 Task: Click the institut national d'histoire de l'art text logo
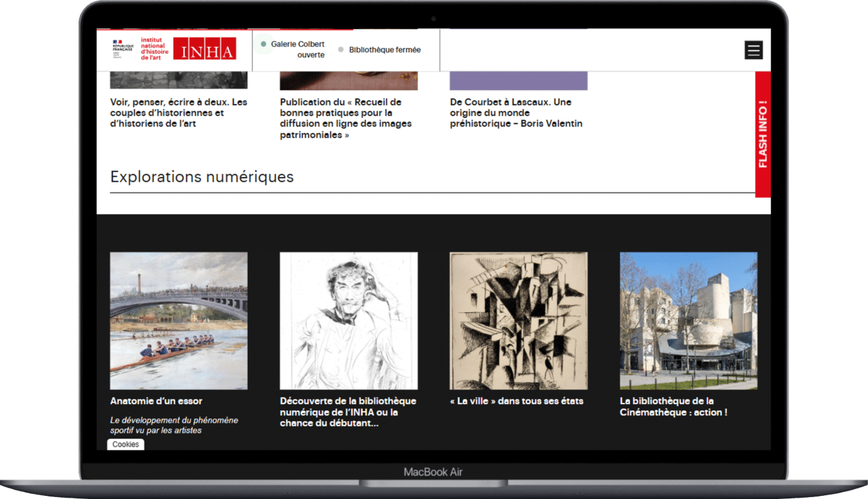(x=154, y=49)
